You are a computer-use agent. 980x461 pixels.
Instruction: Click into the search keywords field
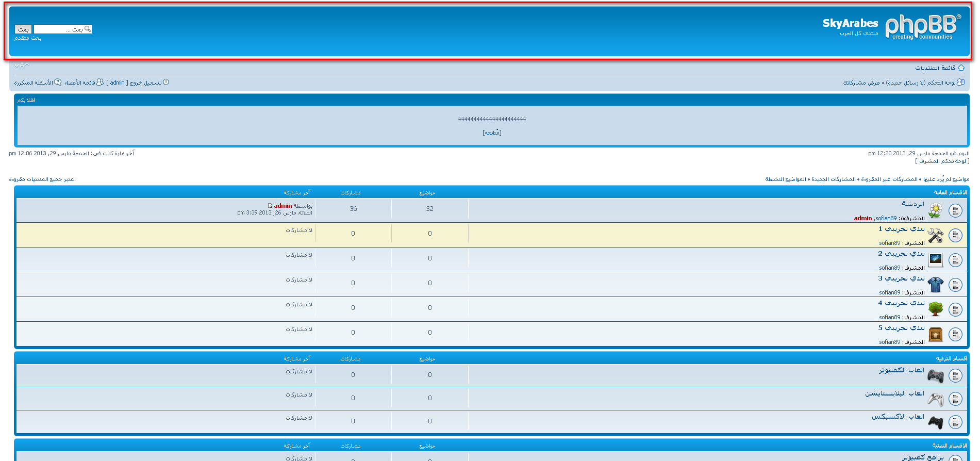[x=58, y=29]
